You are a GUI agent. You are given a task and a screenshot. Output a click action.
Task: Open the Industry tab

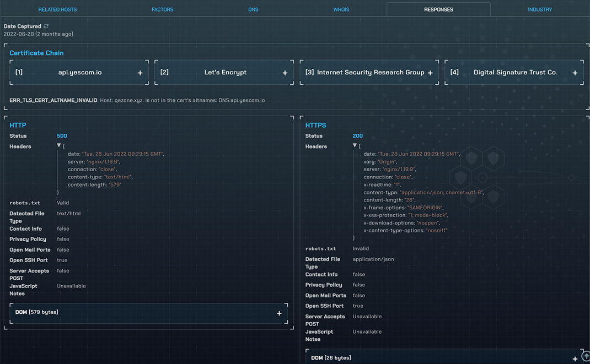pyautogui.click(x=540, y=9)
